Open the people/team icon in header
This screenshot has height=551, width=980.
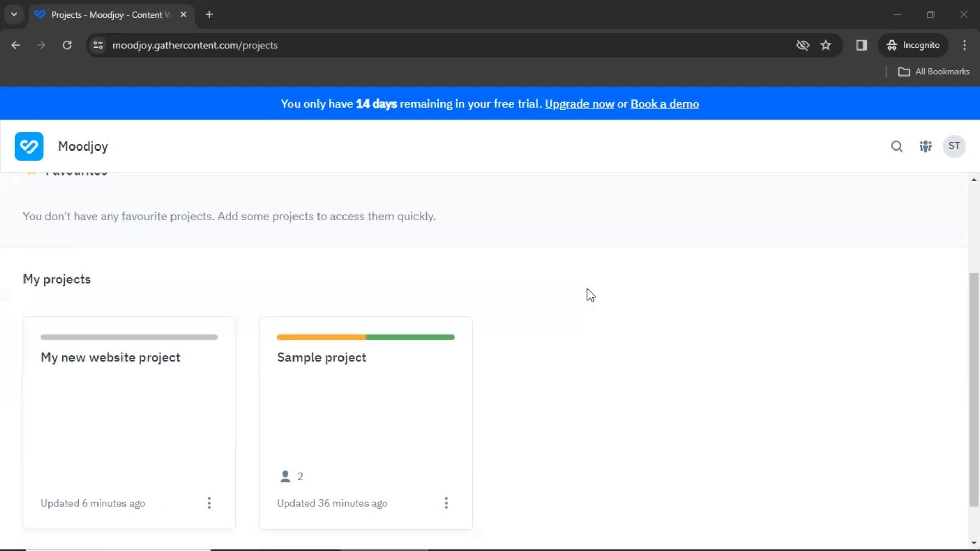pos(925,146)
